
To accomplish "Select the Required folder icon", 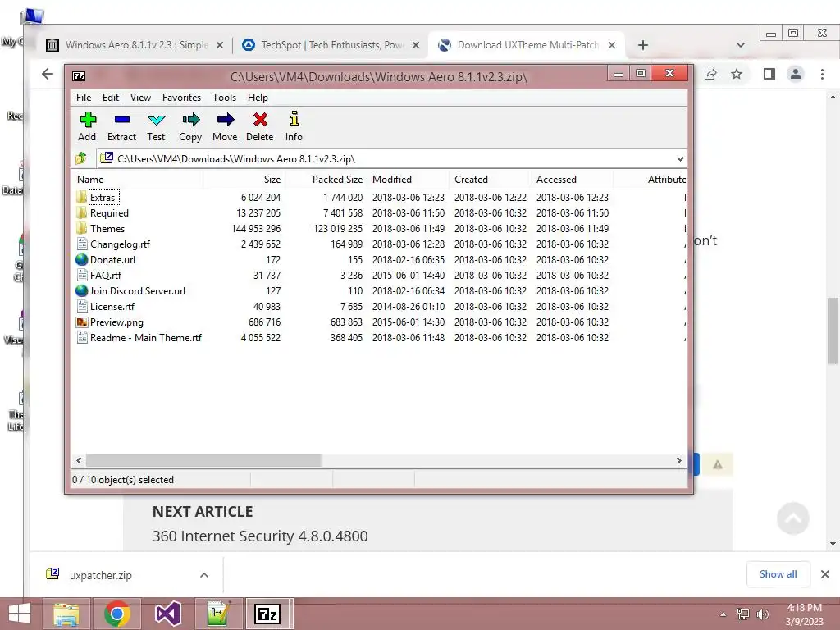I will 81,212.
